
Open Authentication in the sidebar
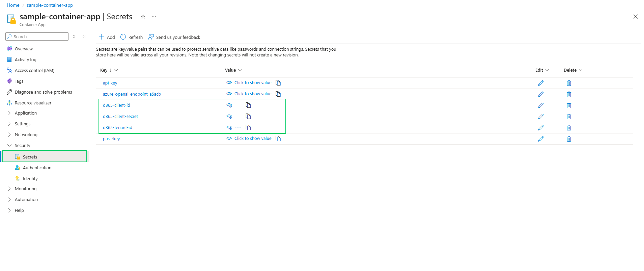click(x=37, y=168)
